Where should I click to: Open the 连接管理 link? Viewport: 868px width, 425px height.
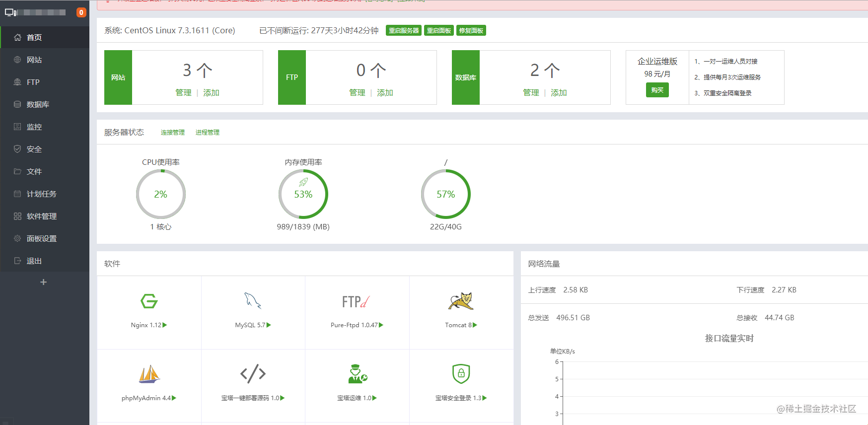173,133
